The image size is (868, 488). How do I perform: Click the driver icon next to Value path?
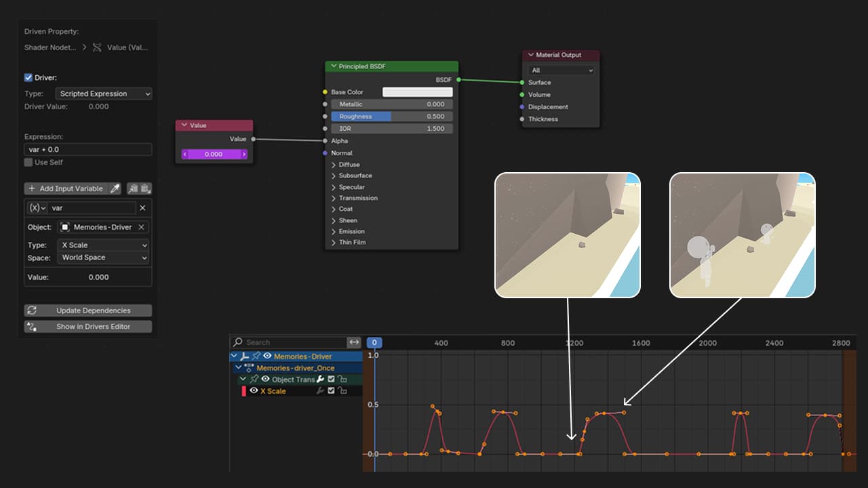pos(98,47)
